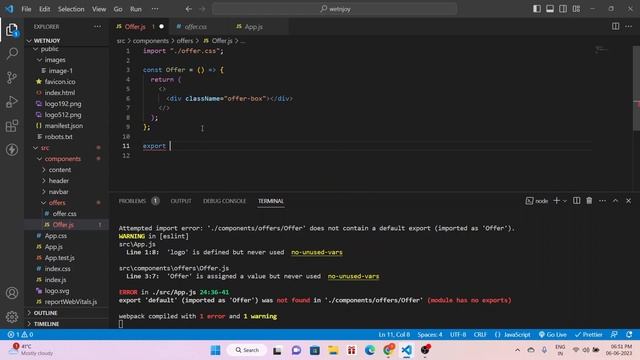
Task: Open the Manage gear icon
Action: 12,316
